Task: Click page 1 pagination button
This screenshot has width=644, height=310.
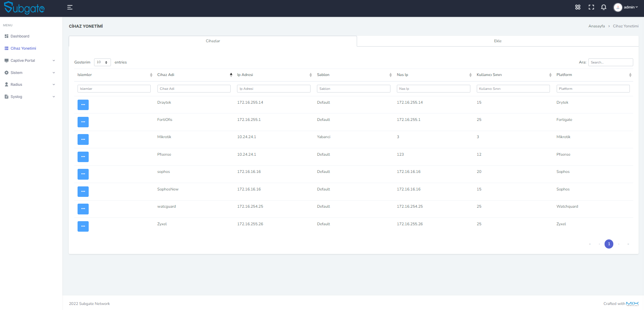Action: 609,244
